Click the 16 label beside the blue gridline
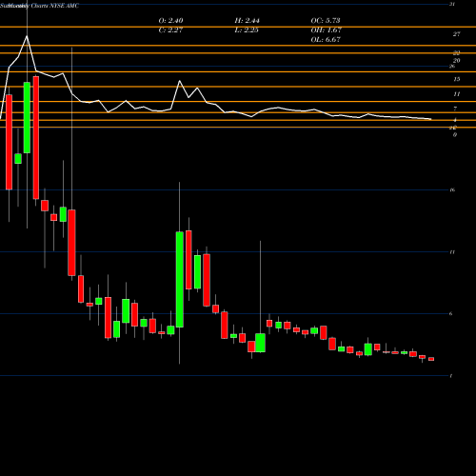The image size is (476, 476). pos(452,189)
